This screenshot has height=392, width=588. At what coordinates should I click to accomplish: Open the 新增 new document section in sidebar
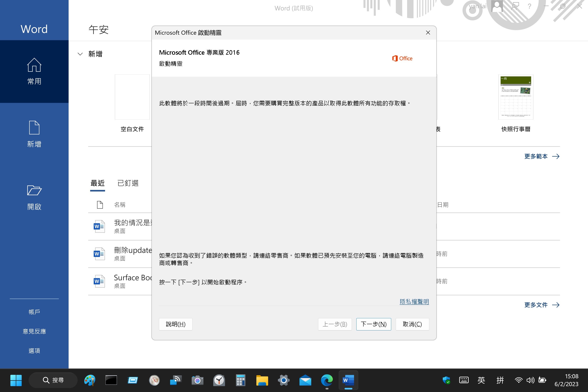pos(34,134)
